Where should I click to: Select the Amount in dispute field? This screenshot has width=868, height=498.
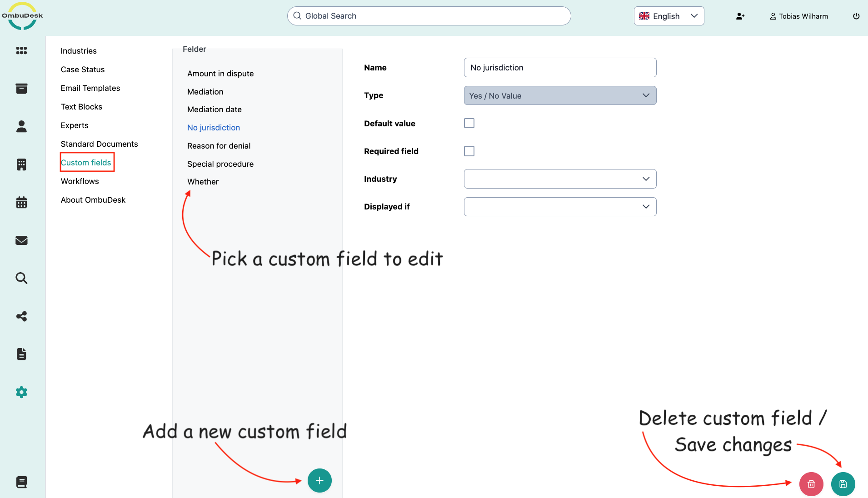tap(220, 74)
